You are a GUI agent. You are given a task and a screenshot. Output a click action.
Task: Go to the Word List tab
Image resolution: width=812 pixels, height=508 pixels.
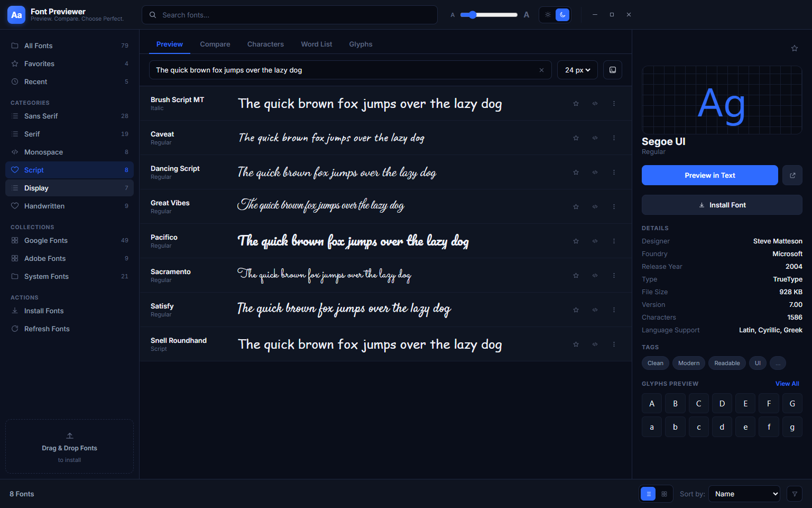[317, 44]
